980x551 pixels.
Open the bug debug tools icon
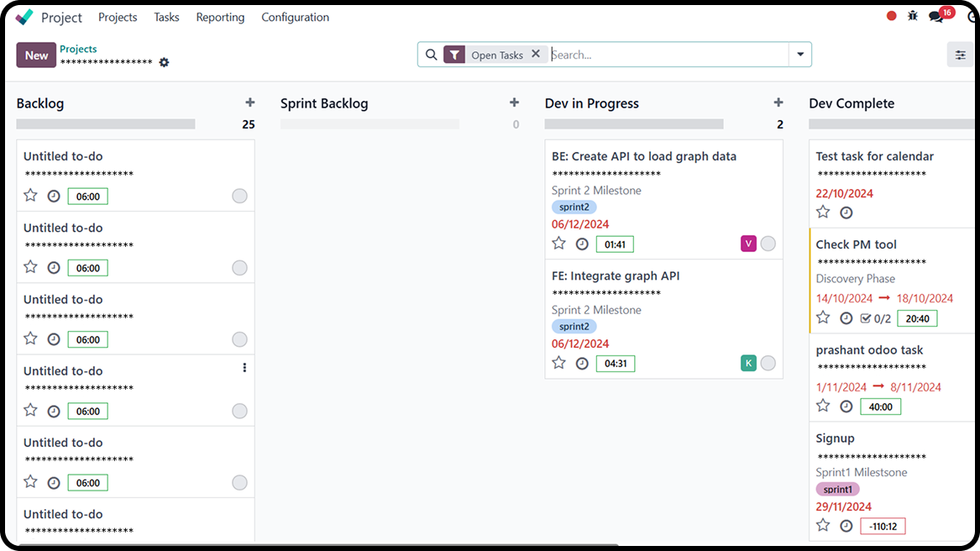pos(913,16)
